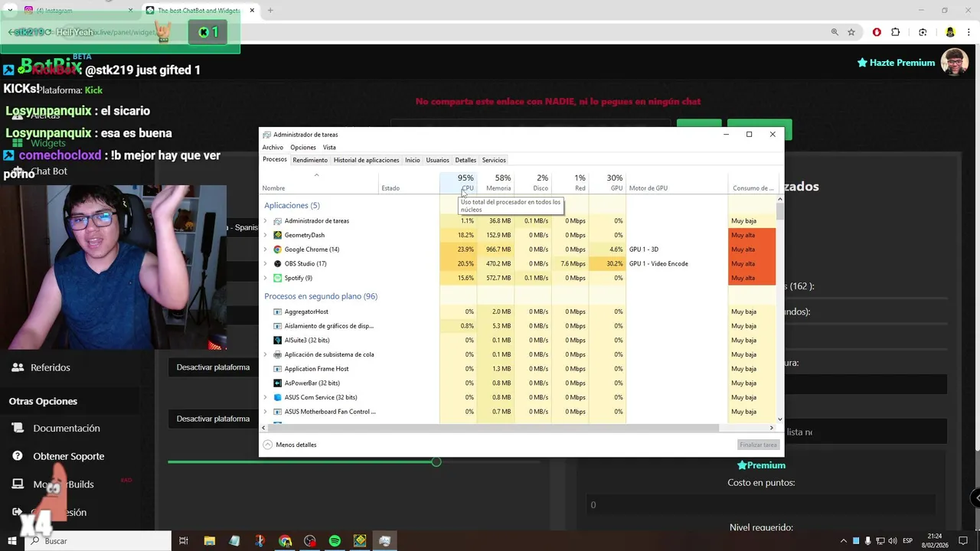The width and height of the screenshot is (980, 551).
Task: Expand the GeometryDash process row
Action: (266, 235)
